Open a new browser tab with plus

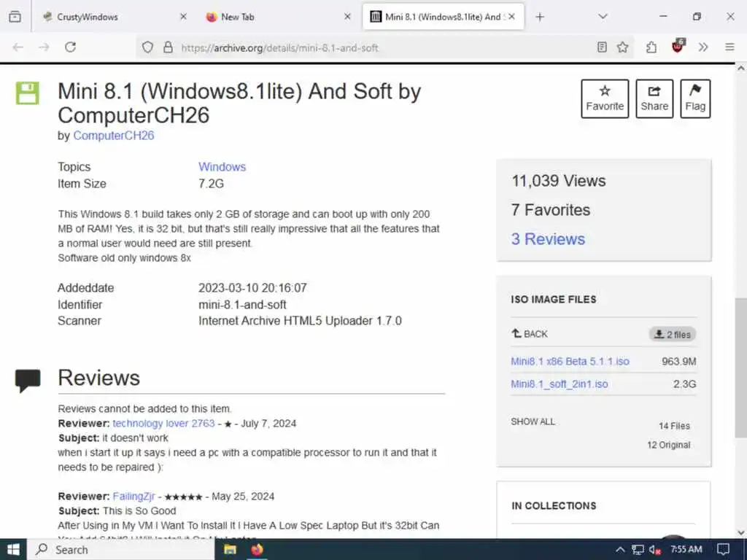pos(539,17)
